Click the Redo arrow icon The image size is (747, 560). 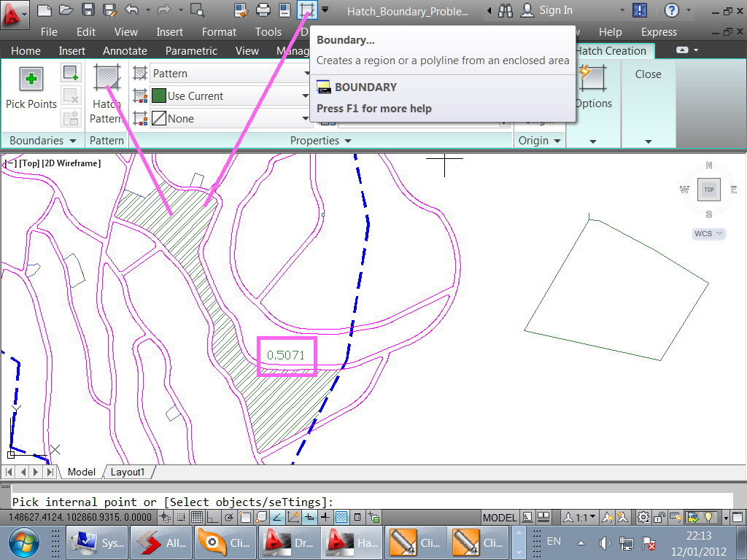[x=164, y=10]
